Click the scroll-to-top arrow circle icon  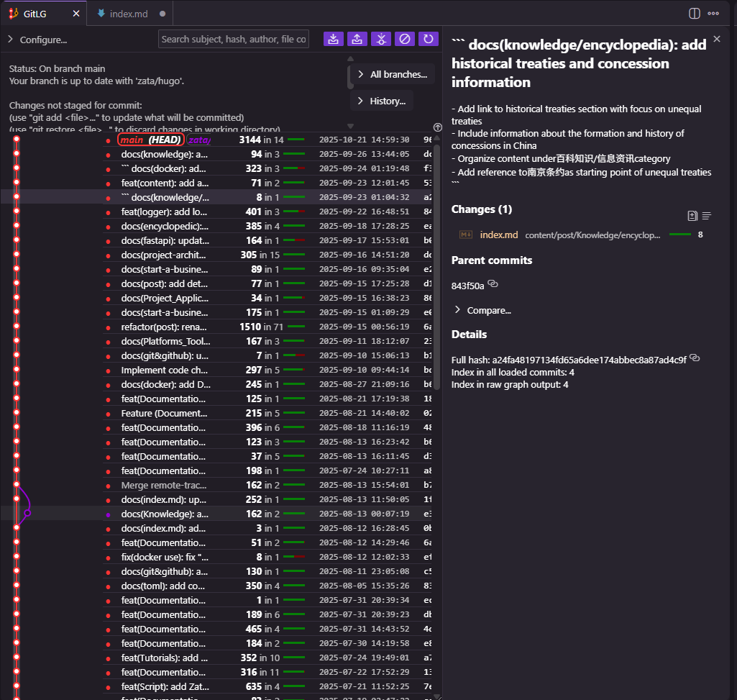(x=438, y=127)
